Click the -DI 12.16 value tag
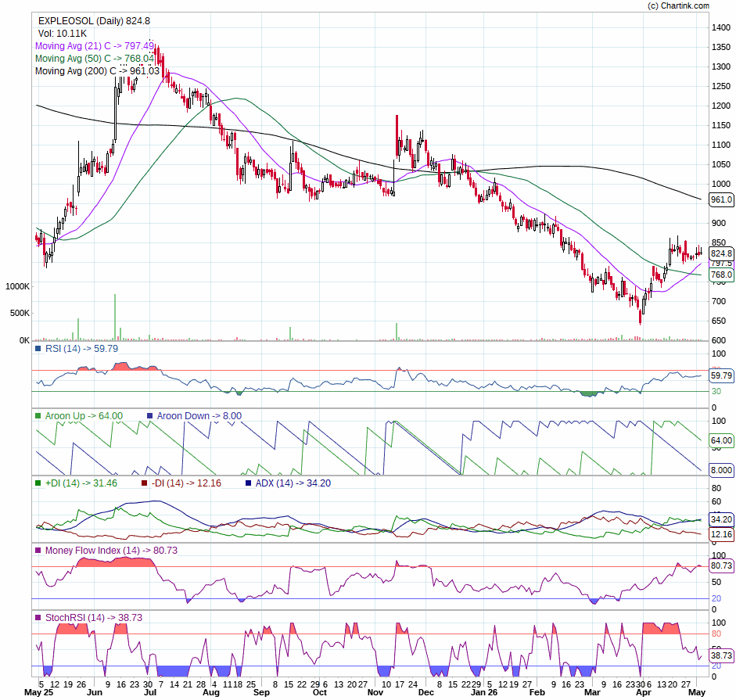Viewport: 736px width, 700px height. [x=721, y=534]
